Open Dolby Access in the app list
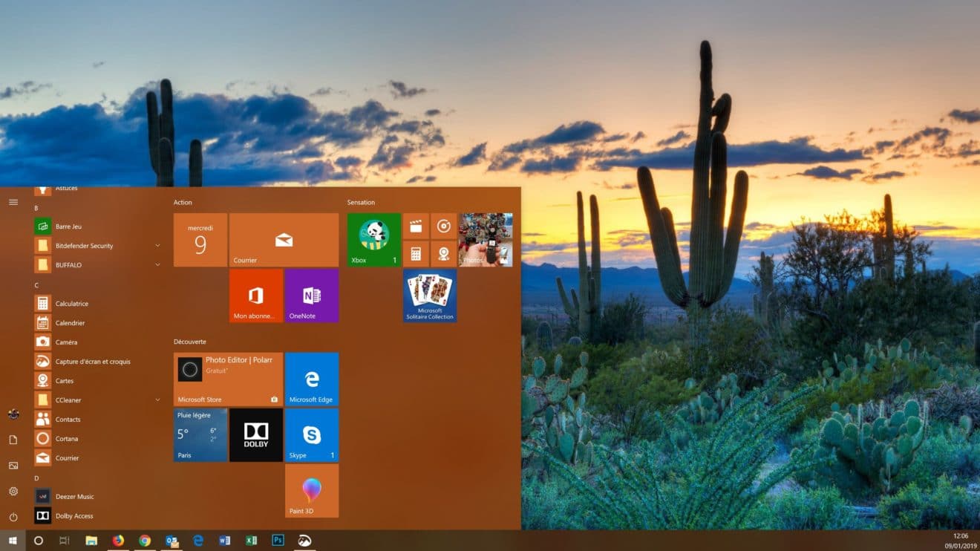980x551 pixels. [99, 516]
